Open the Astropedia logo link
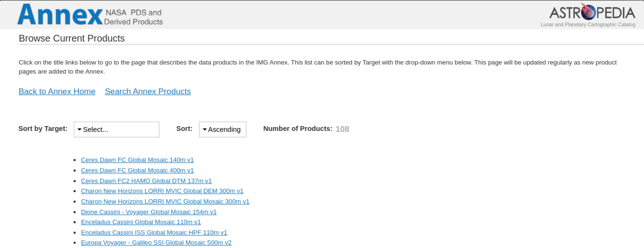Viewport: 644px width, 248px height. (592, 12)
